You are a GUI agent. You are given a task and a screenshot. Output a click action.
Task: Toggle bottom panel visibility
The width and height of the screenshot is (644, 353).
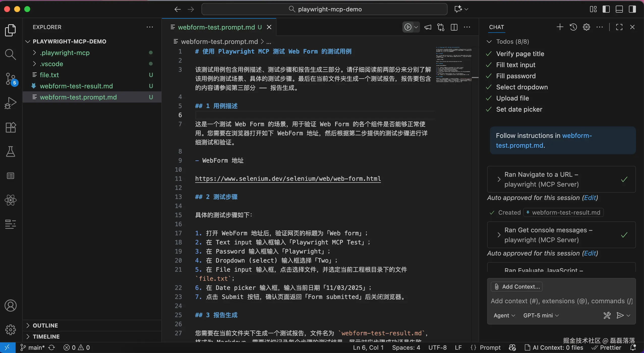coord(619,9)
